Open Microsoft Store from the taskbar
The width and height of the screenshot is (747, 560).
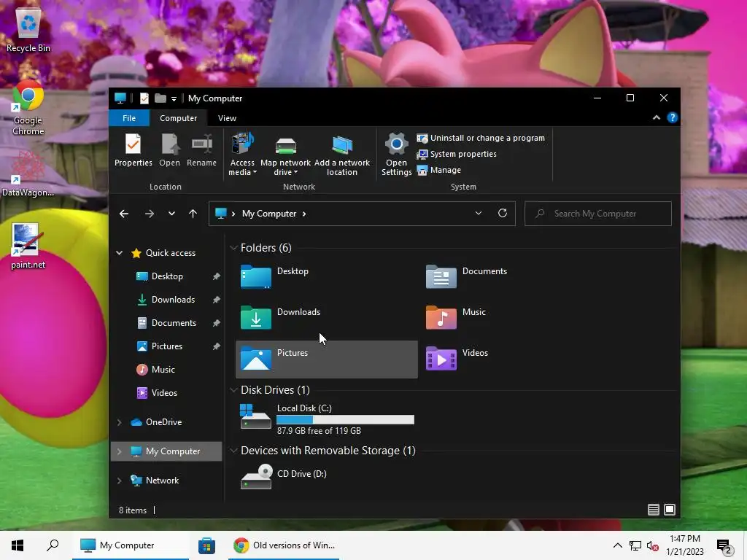click(206, 545)
